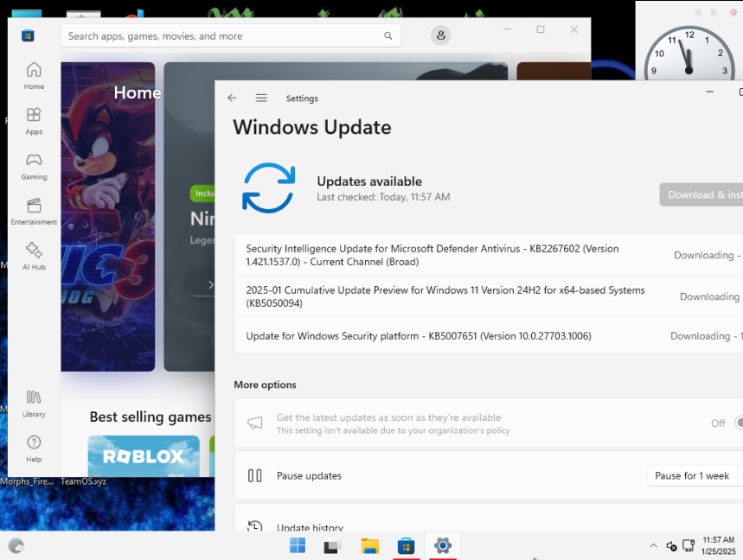Click the muted volume tray icon

(x=671, y=546)
